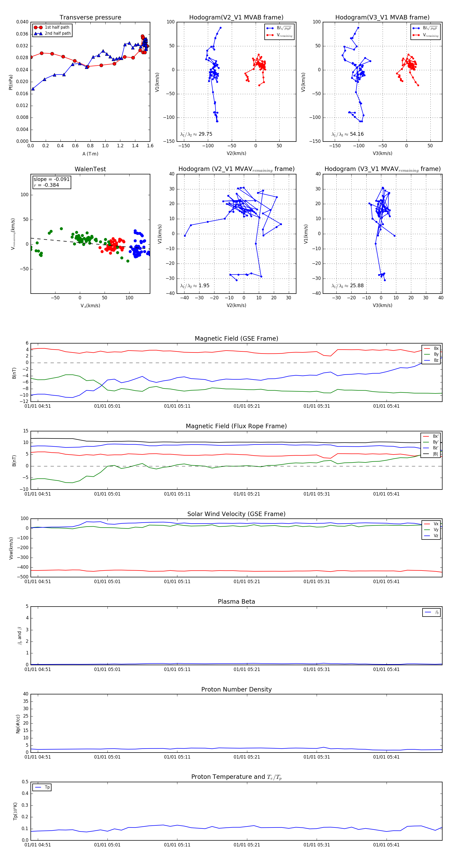Click the 'Proton Number Density' plot title

(x=236, y=689)
